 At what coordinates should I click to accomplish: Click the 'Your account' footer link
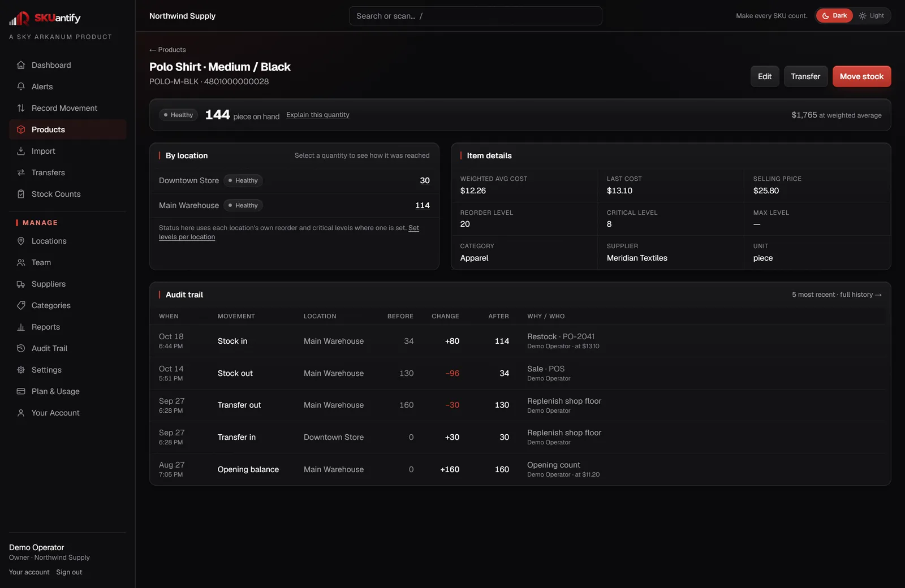[29, 572]
